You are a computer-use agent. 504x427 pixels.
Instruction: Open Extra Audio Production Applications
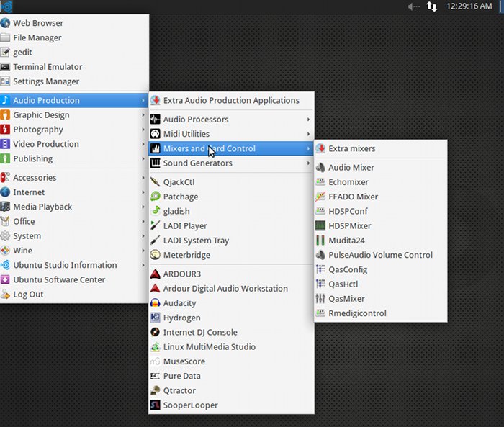[231, 100]
